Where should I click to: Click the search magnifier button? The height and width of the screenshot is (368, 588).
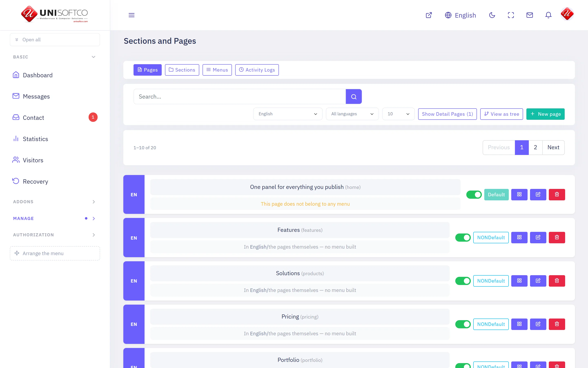[354, 97]
